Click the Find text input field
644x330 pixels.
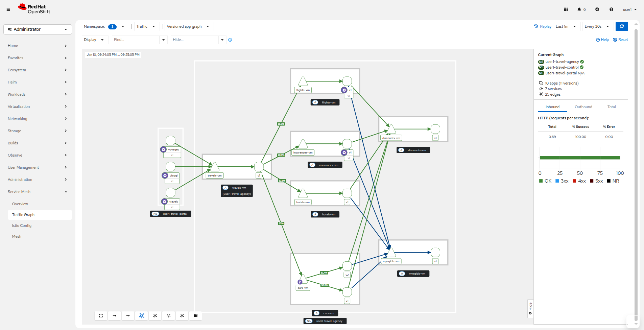click(136, 40)
